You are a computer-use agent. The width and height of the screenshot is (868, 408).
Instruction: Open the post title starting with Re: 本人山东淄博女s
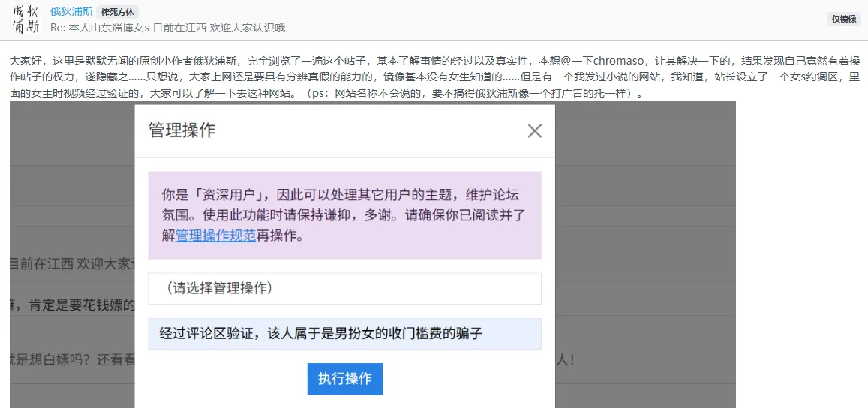[167, 28]
